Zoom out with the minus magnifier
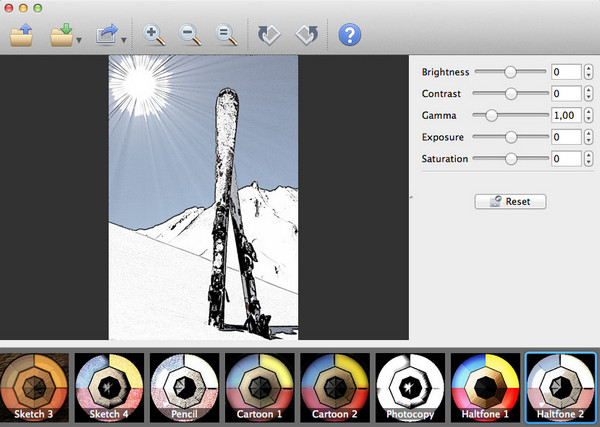The image size is (600, 427). [190, 35]
